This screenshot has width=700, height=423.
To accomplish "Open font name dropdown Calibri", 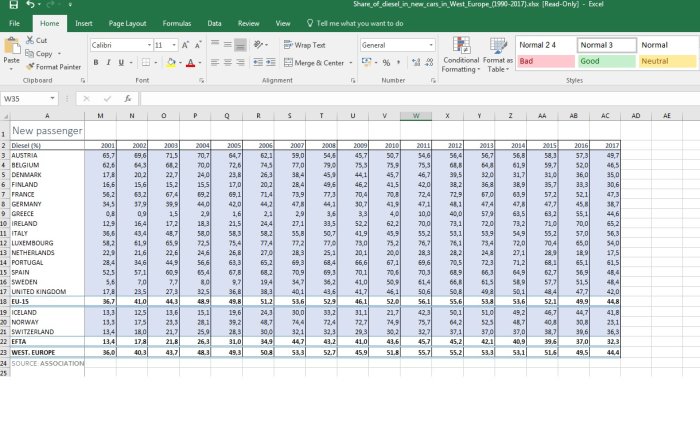I will click(x=149, y=45).
